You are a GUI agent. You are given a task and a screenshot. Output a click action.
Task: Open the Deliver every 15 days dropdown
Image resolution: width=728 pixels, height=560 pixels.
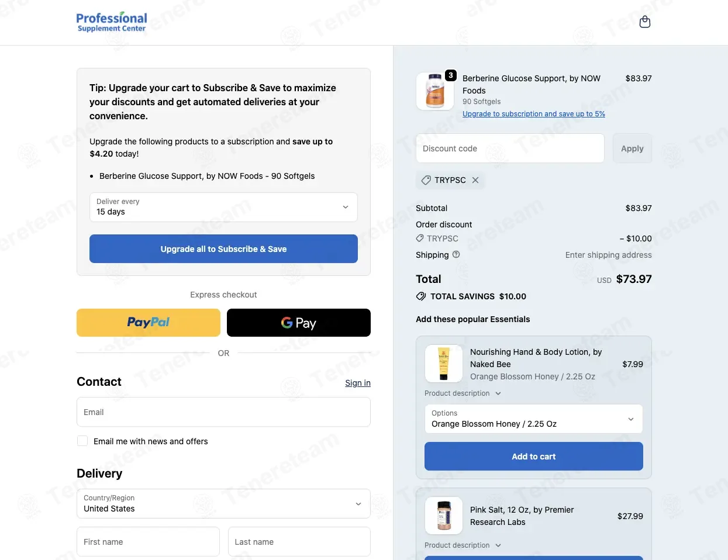223,207
